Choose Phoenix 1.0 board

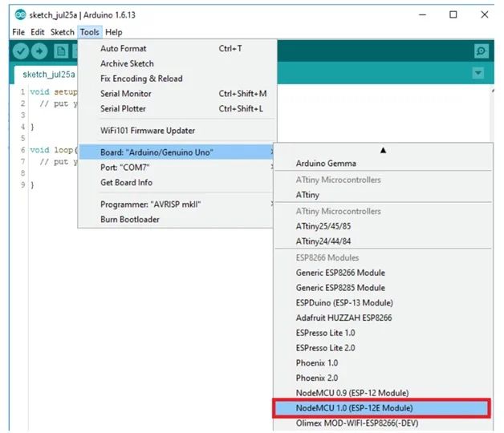pyautogui.click(x=383, y=363)
